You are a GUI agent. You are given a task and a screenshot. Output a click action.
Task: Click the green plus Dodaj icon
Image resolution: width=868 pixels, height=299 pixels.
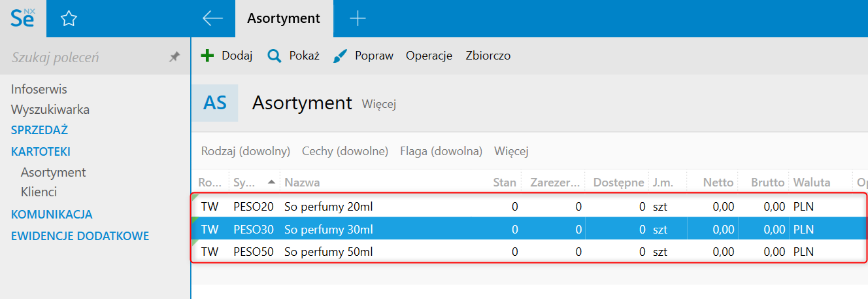point(207,56)
